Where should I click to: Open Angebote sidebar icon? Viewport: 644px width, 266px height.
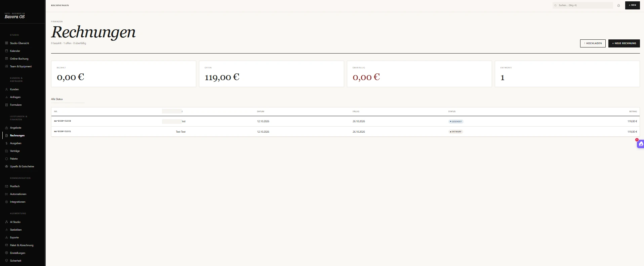pyautogui.click(x=6, y=128)
